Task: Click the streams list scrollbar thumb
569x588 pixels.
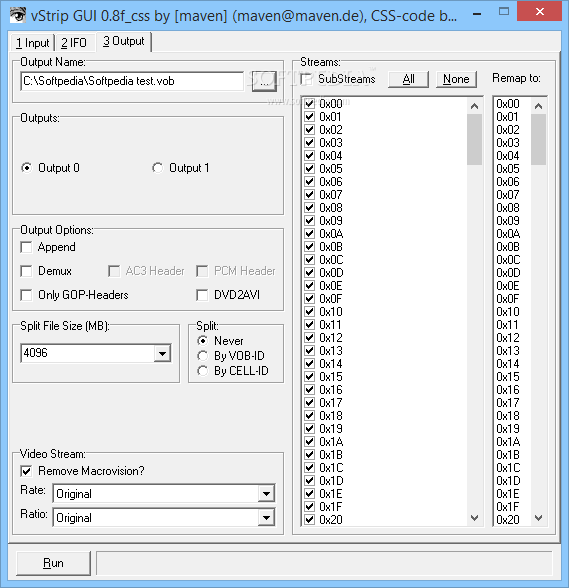Action: click(x=474, y=140)
